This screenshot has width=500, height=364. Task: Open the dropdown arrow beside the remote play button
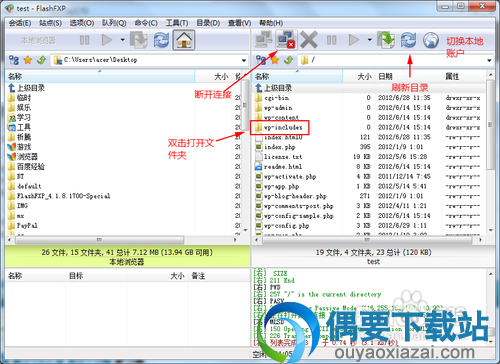[369, 40]
